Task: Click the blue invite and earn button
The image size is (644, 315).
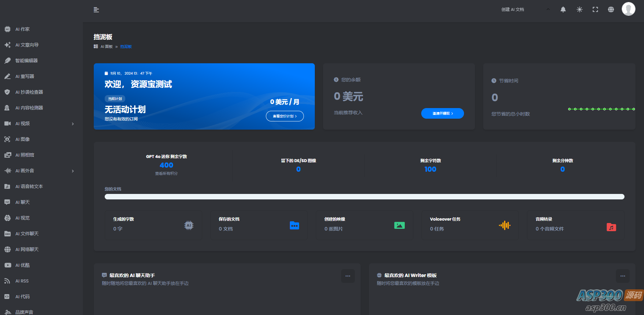Action: point(442,113)
